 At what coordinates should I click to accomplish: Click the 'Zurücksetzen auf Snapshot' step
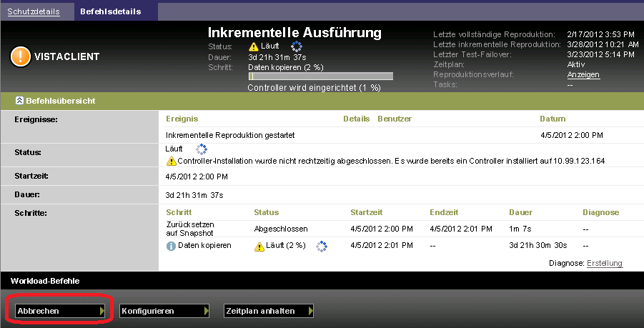[x=190, y=229]
